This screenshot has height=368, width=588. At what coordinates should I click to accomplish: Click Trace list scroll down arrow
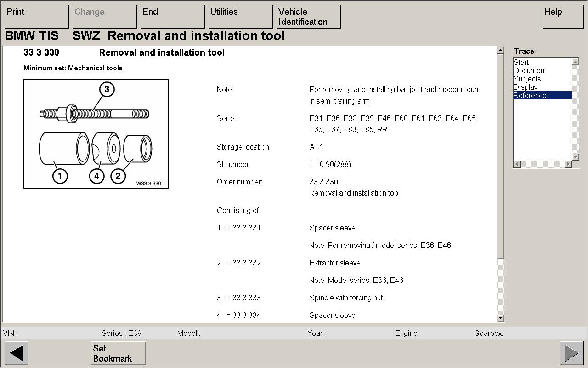click(x=576, y=157)
